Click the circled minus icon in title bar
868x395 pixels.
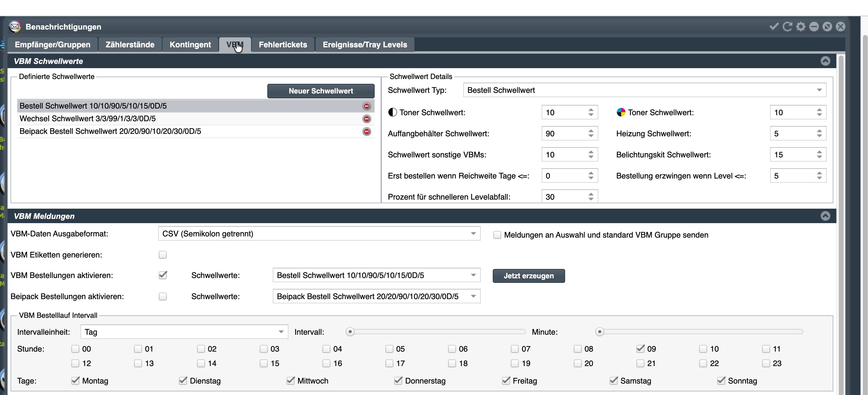(814, 26)
